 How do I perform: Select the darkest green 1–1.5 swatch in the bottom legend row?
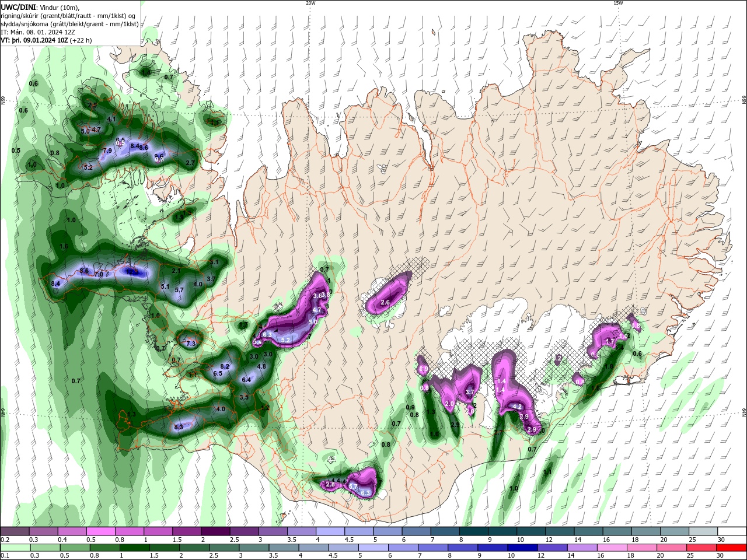(134, 548)
